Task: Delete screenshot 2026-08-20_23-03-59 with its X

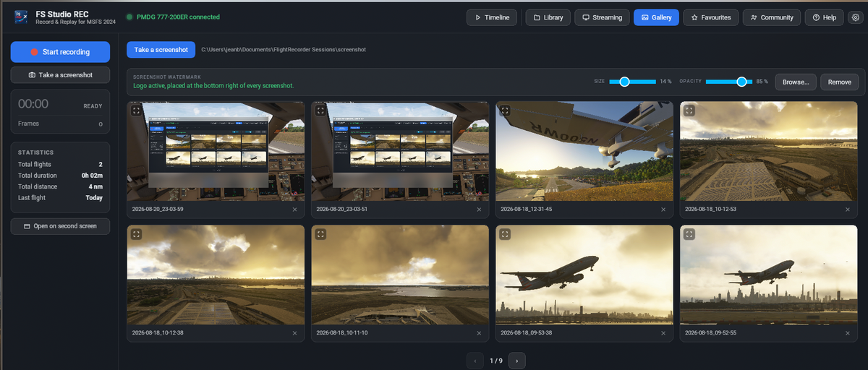Action: pyautogui.click(x=294, y=210)
